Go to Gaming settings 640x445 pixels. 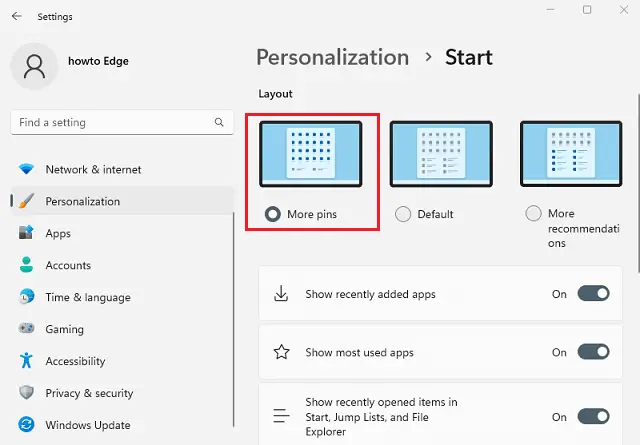pyautogui.click(x=122, y=329)
